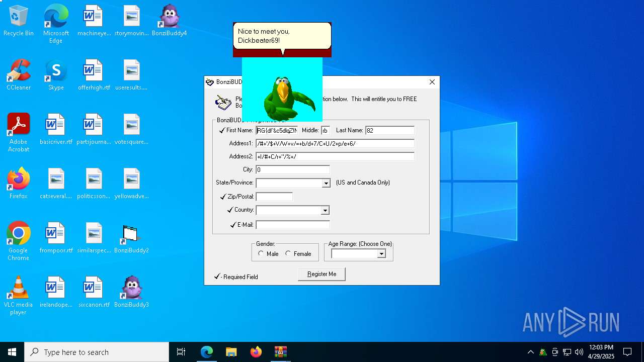Select the storymovin... image file icon

click(x=131, y=21)
